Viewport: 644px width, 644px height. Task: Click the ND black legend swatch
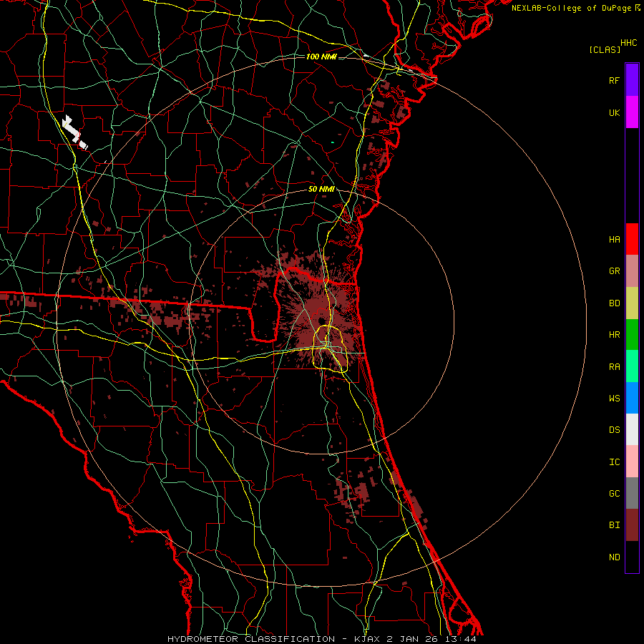(632, 557)
